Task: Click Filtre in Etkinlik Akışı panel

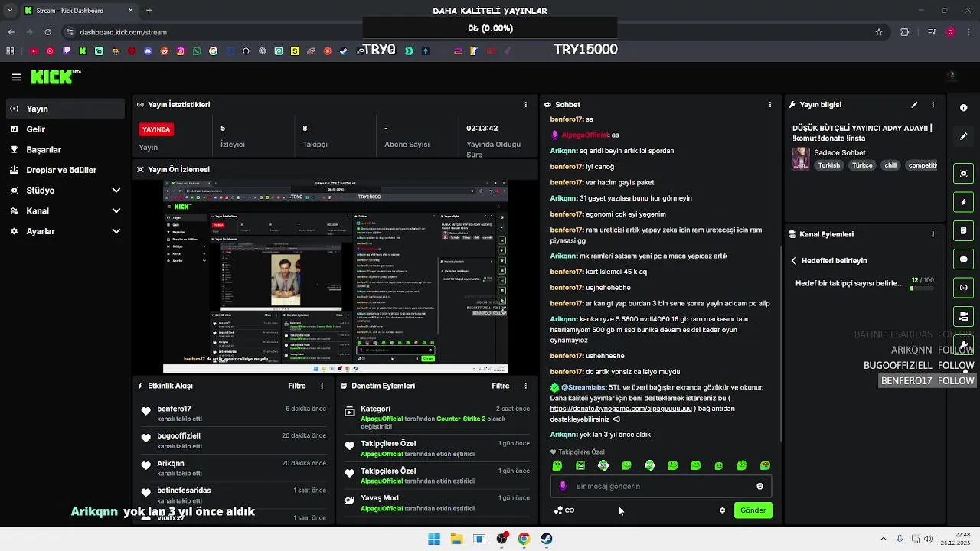Action: pos(297,386)
